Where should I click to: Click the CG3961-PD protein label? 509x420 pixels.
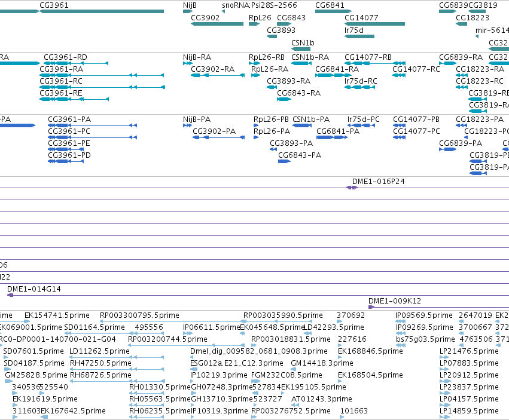pyautogui.click(x=69, y=156)
